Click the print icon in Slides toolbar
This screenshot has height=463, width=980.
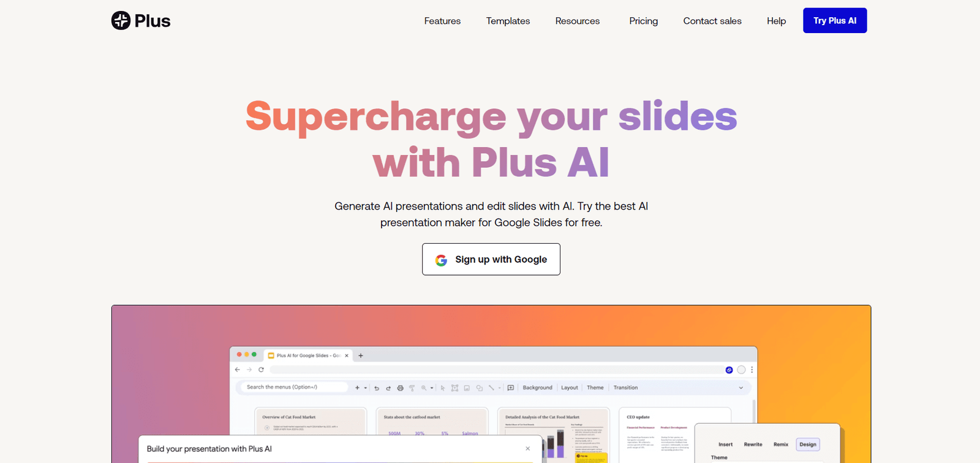click(400, 388)
